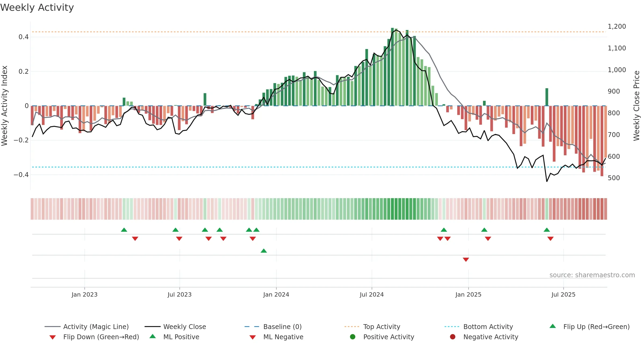This screenshot has height=362, width=644.
Task: Click the cyan dotted Bottom Activity line
Action: click(x=319, y=167)
